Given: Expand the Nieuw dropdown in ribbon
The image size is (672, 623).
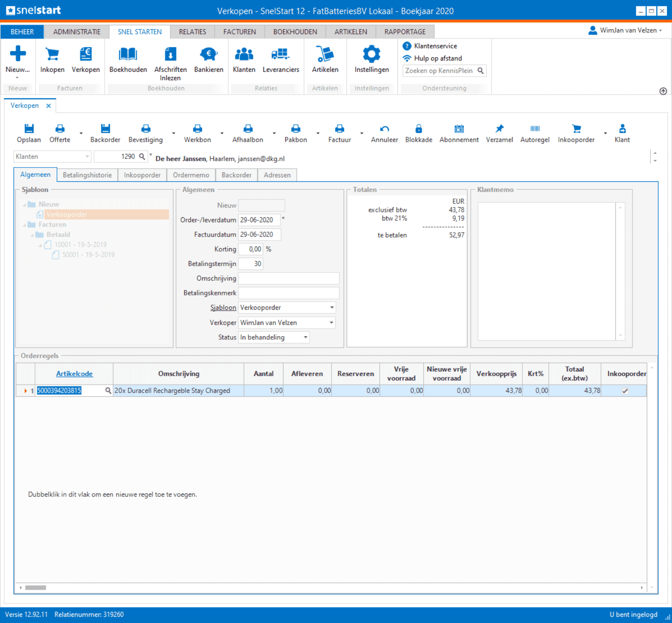Looking at the screenshot, I should pyautogui.click(x=17, y=78).
